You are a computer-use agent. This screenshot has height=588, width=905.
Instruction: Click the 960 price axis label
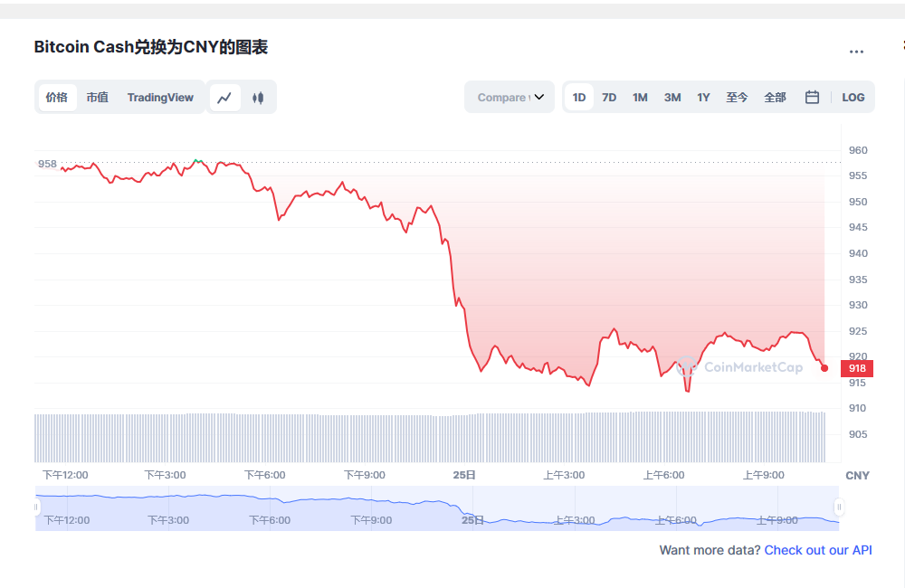point(858,150)
